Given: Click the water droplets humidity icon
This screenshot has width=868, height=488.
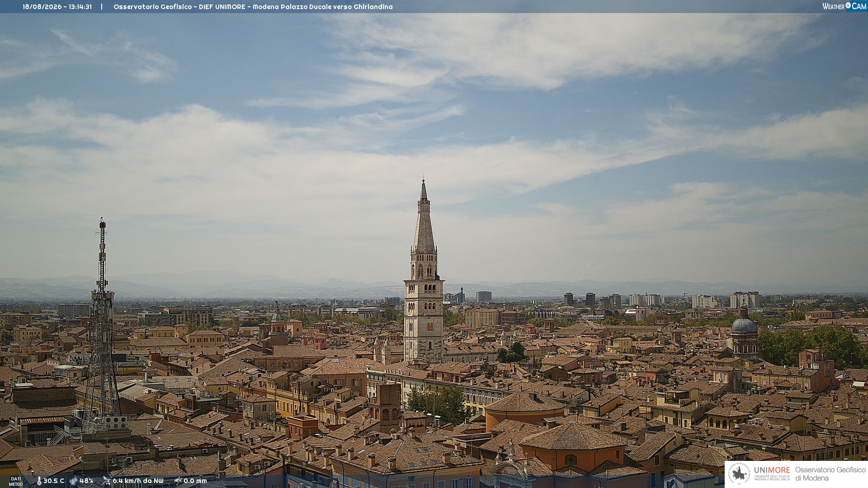Looking at the screenshot, I should pos(74,481).
